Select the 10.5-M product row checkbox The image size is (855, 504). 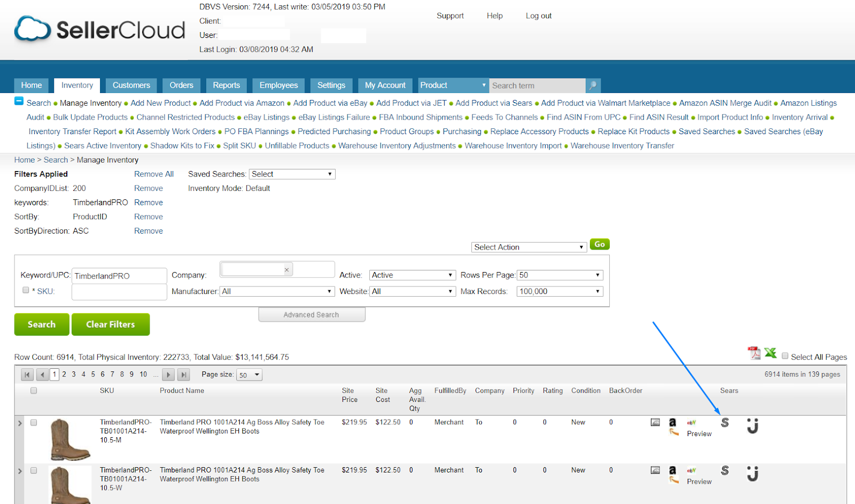[34, 423]
